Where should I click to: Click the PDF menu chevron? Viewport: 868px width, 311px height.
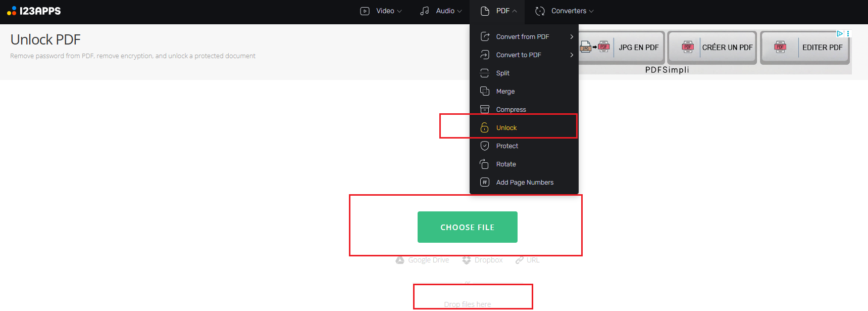(x=515, y=11)
